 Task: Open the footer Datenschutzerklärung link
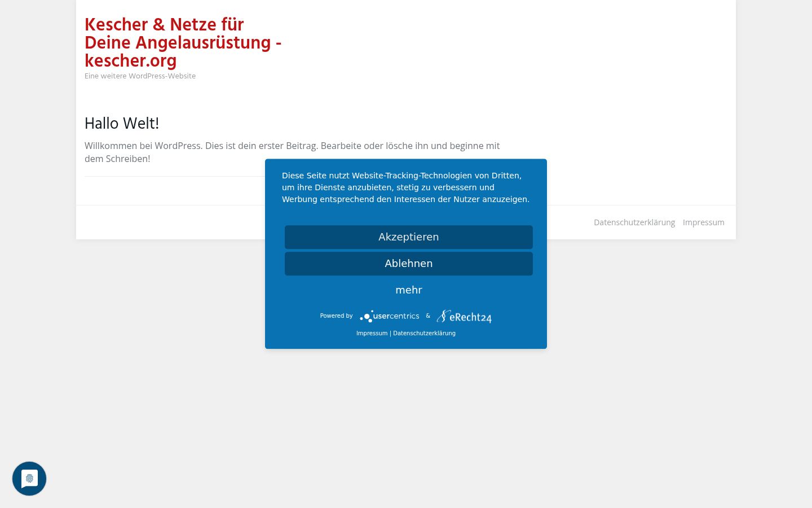click(634, 222)
